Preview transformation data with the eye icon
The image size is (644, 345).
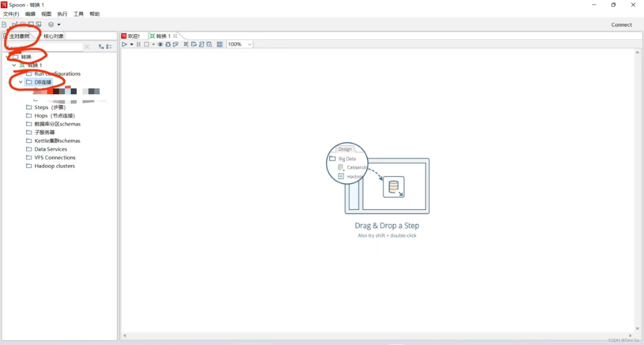pyautogui.click(x=160, y=44)
